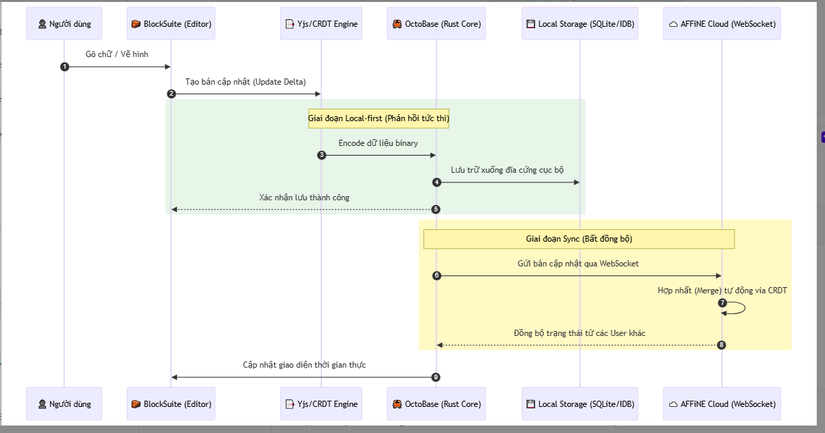Select the step 1 number marker
Screen dimensions: 825x433
coord(65,67)
